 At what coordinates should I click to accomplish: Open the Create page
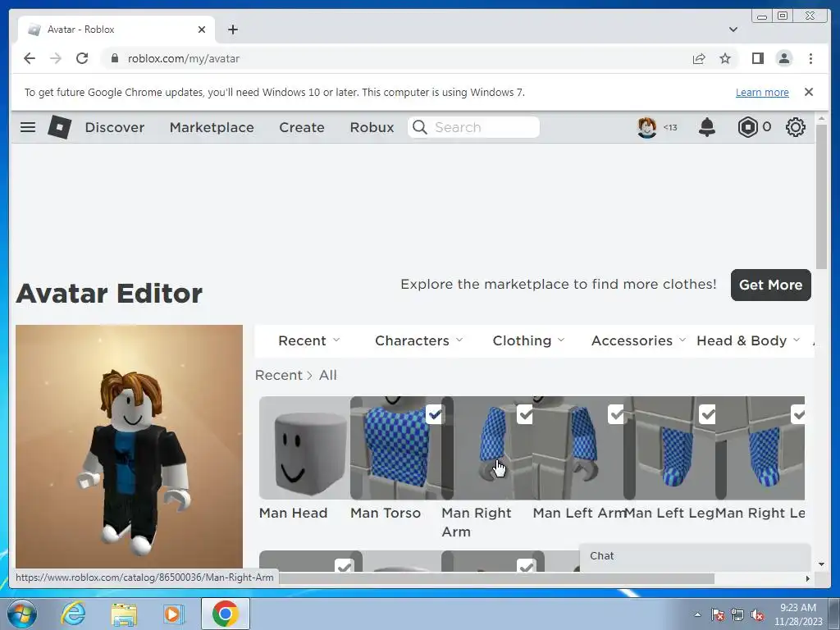coord(302,127)
